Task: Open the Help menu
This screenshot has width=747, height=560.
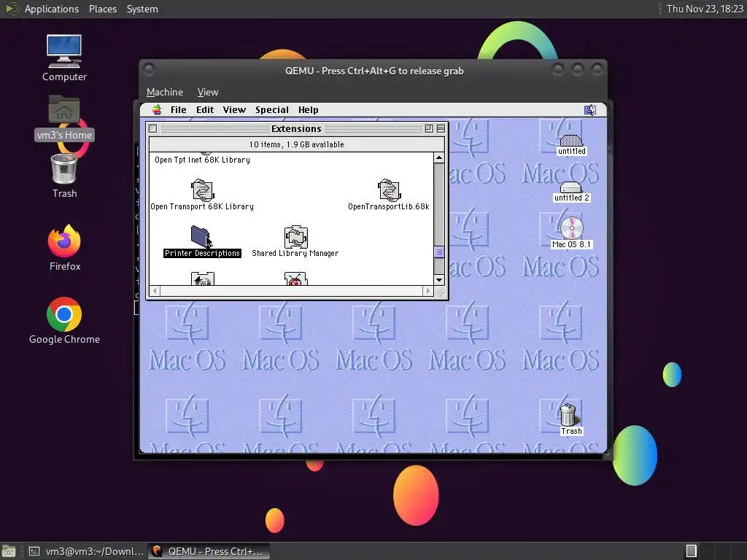Action: (309, 110)
